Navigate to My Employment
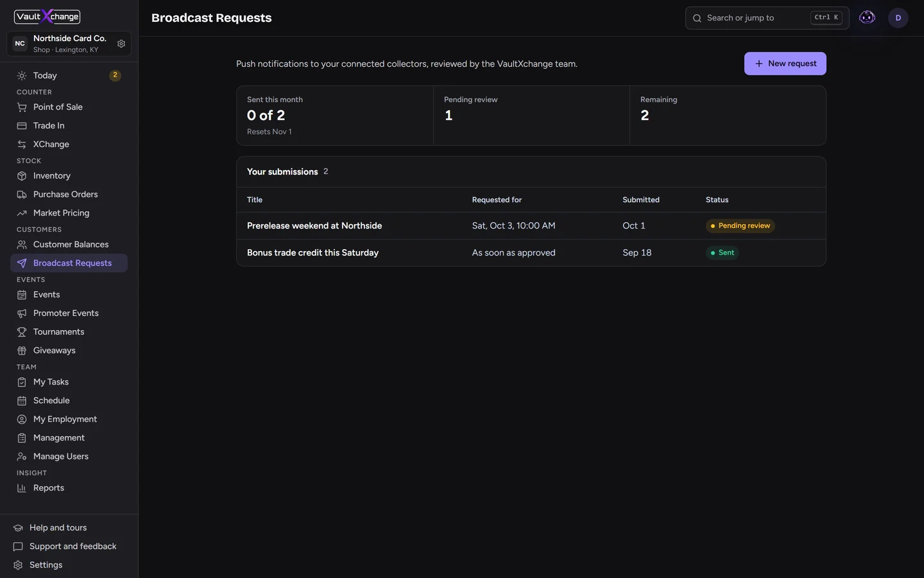The height and width of the screenshot is (578, 924). point(69,419)
